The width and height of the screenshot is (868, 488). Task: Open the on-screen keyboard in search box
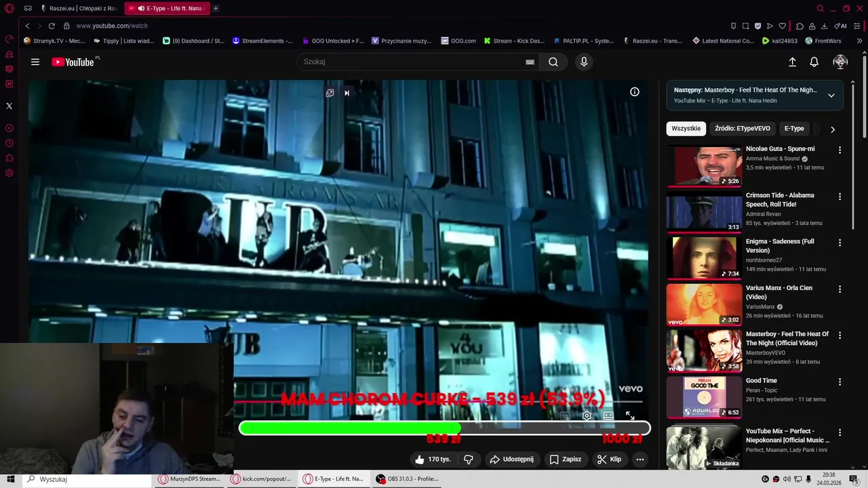point(530,62)
